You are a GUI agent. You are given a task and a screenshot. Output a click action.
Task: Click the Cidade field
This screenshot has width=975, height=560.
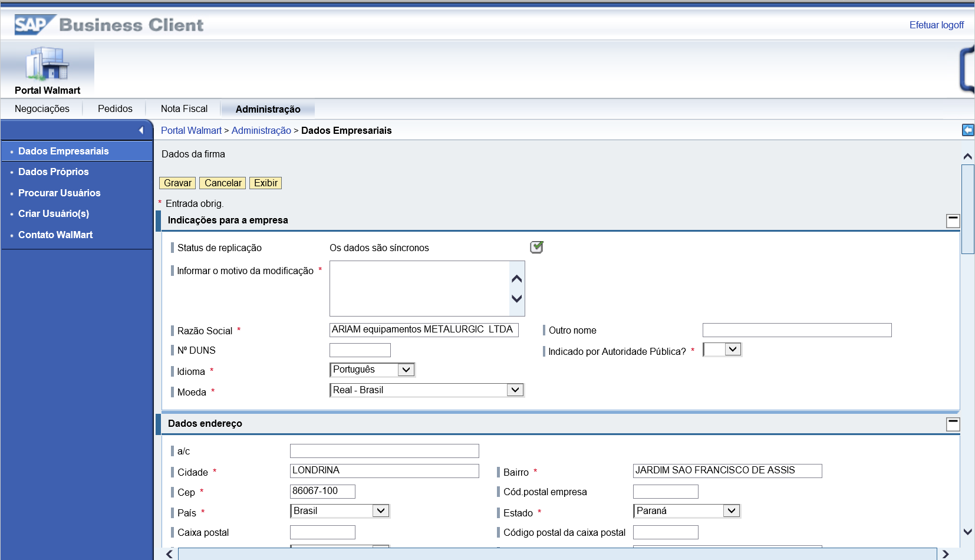point(384,470)
